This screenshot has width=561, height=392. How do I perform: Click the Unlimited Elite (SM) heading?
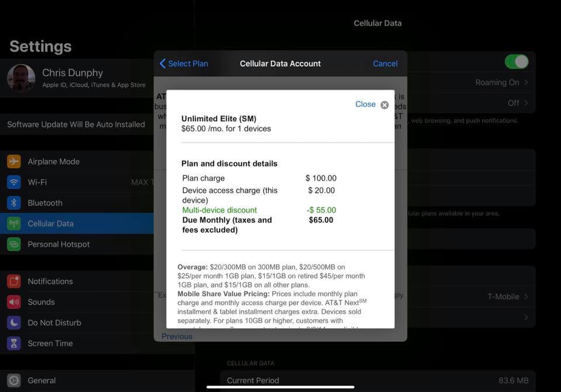[219, 119]
